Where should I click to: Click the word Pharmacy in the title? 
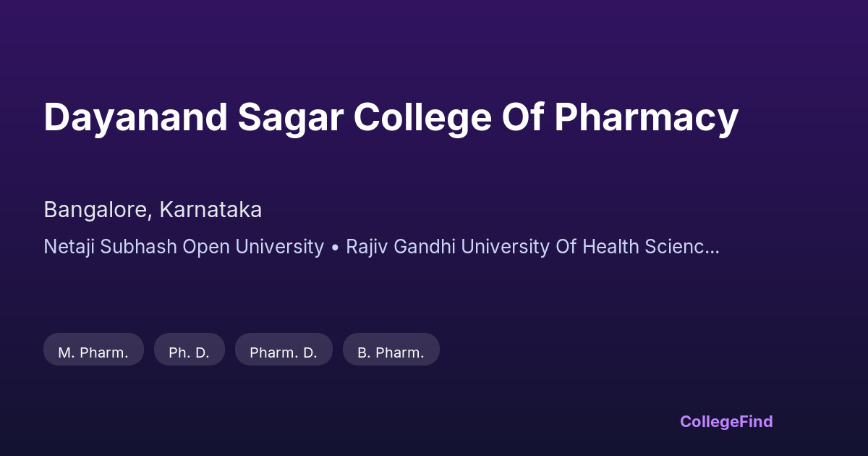tap(646, 117)
